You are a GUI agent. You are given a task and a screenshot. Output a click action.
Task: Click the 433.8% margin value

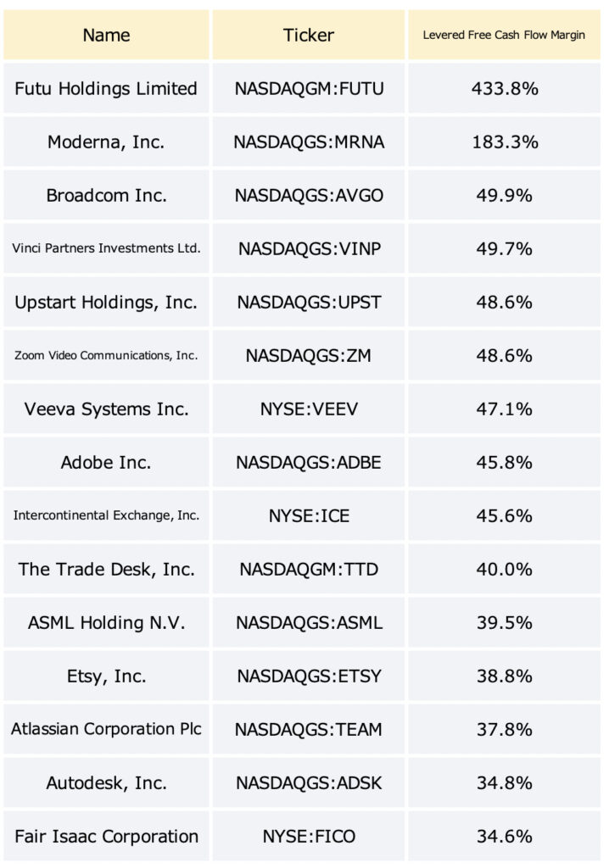coord(505,88)
